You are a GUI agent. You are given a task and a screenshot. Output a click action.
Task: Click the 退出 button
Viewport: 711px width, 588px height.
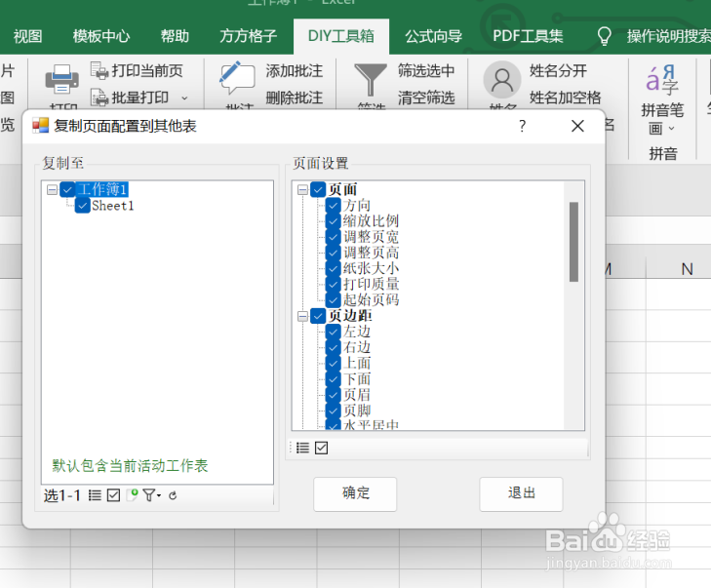521,493
